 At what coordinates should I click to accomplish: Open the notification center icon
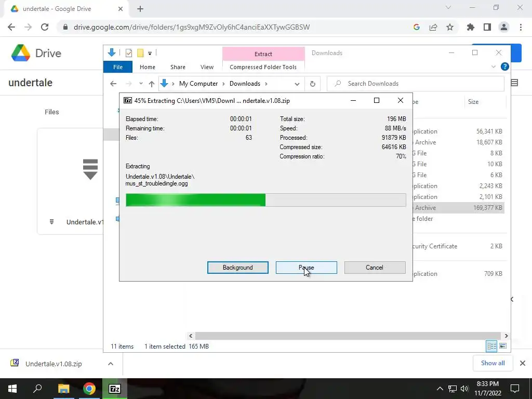(515, 389)
